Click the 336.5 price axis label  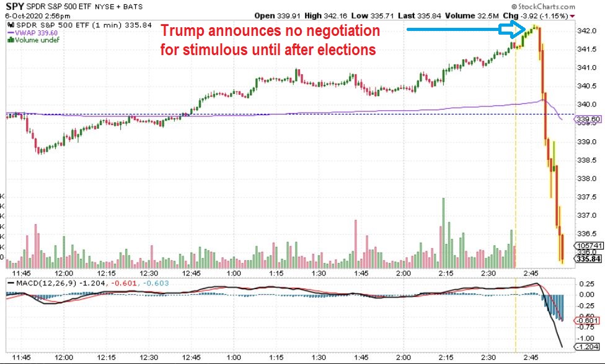tap(587, 234)
